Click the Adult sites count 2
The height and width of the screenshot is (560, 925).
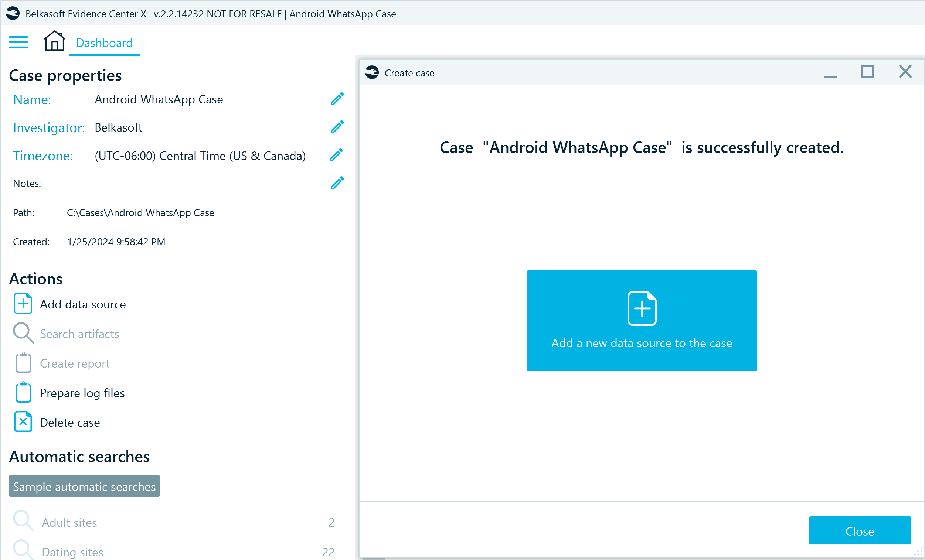pyautogui.click(x=331, y=522)
